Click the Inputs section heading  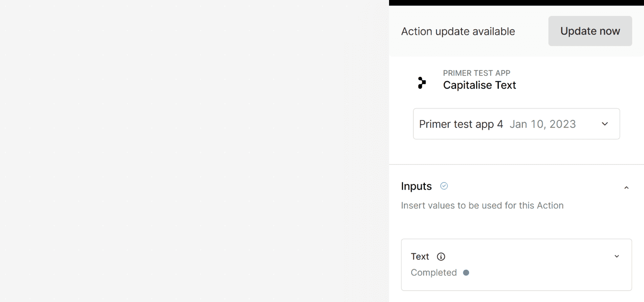pos(416,186)
